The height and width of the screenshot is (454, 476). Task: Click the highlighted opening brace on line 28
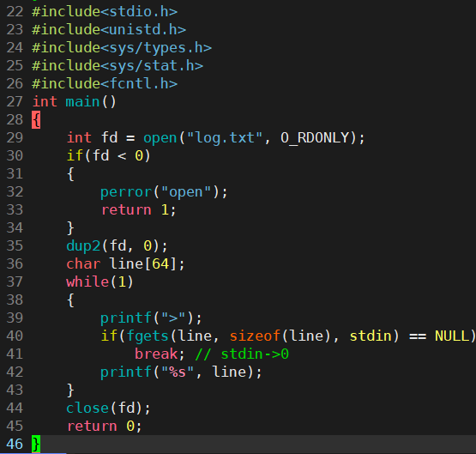coord(36,120)
